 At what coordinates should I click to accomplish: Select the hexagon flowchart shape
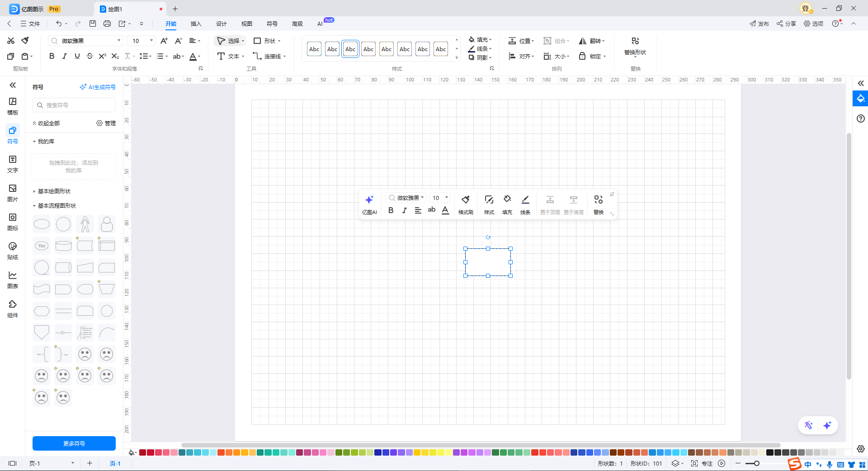pos(42,311)
